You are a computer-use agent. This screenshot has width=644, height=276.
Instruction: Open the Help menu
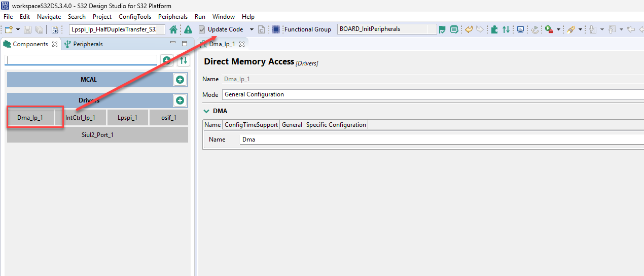coord(248,17)
